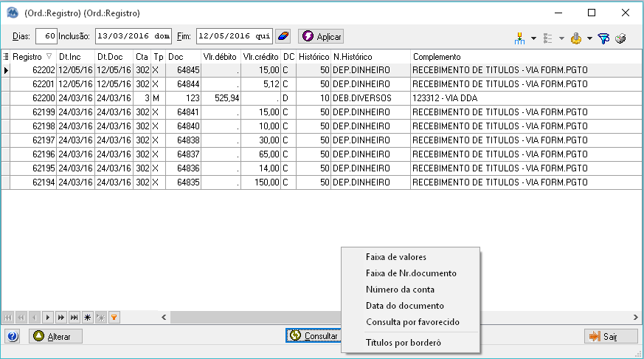Click the asterisk bookmark navigator button
The image size is (644, 359).
pyautogui.click(x=88, y=318)
